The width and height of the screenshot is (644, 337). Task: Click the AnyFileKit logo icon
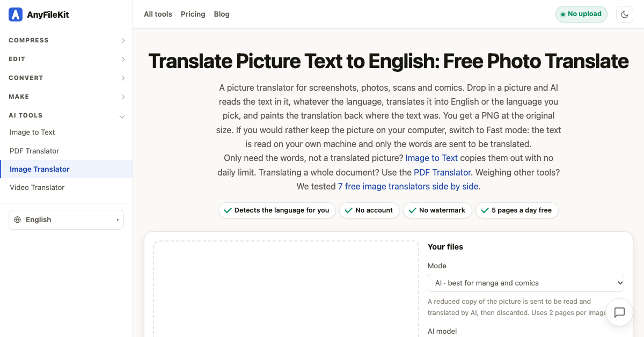[x=16, y=14]
